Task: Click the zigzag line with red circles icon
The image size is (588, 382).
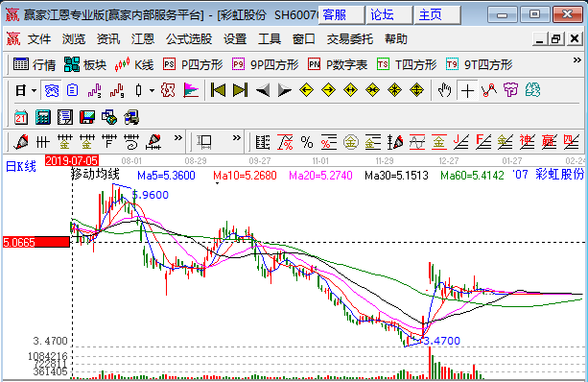Action: point(489,90)
